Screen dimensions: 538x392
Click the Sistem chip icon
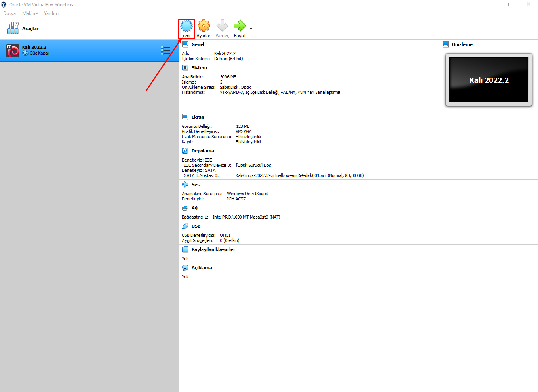(x=185, y=68)
